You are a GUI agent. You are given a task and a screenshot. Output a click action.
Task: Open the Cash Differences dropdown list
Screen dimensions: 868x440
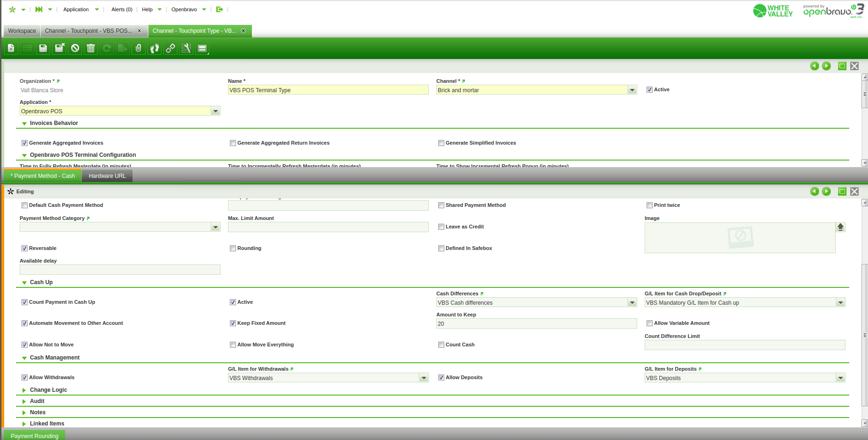[x=632, y=303]
